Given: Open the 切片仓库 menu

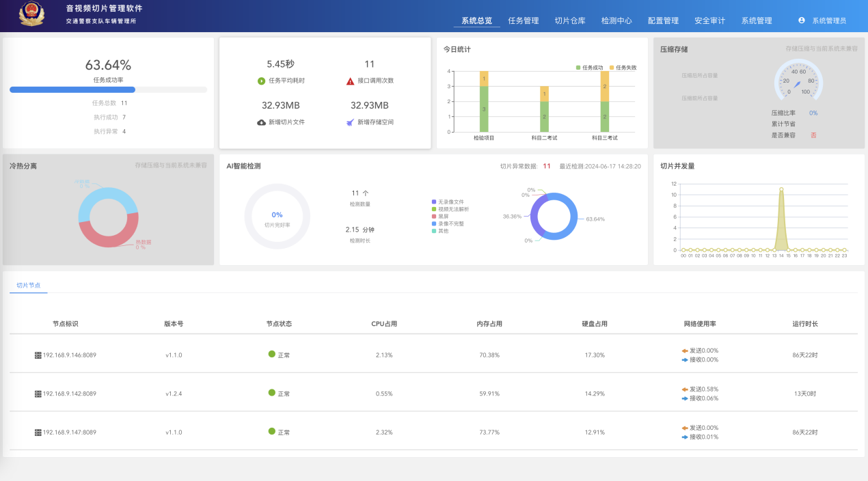Looking at the screenshot, I should (570, 20).
